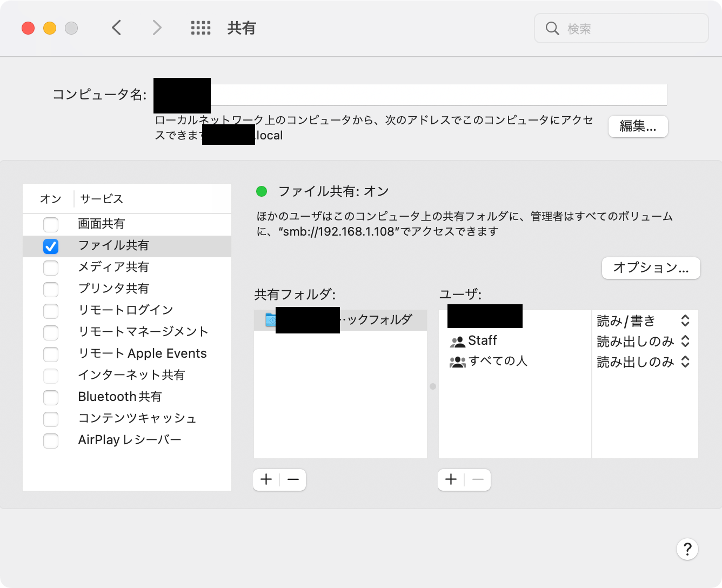Open permission dropdown for すべての人
This screenshot has height=588, width=722.
685,362
